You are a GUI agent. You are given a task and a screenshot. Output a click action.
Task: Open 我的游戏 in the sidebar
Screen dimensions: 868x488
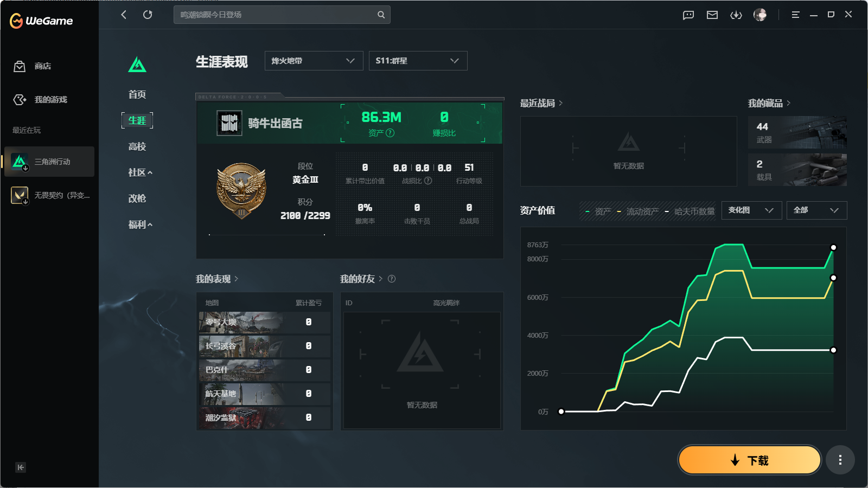tap(51, 100)
